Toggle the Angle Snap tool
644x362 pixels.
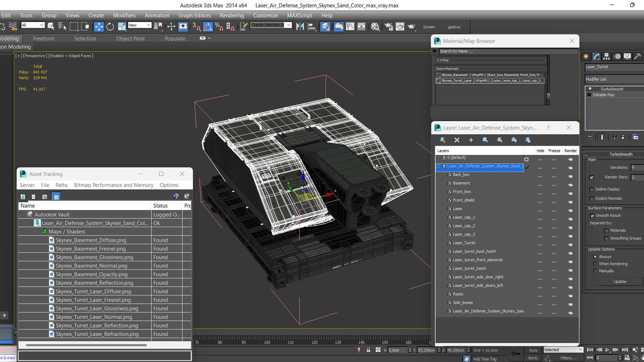(x=208, y=26)
